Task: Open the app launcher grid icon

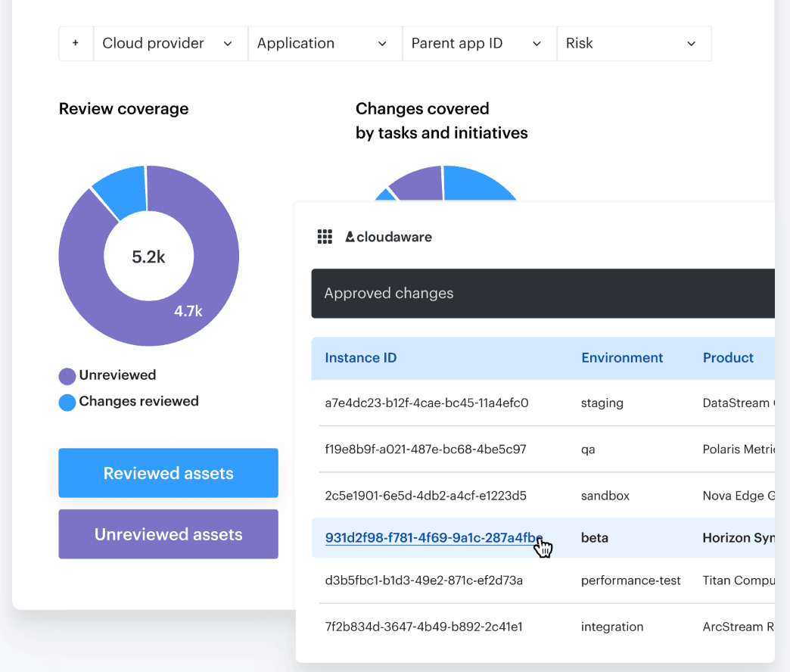Action: point(325,236)
